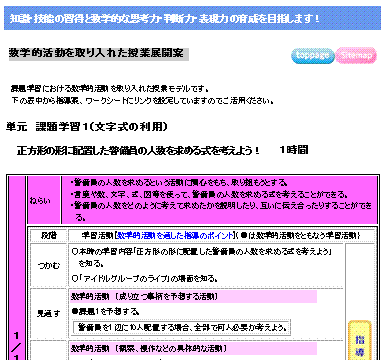
Task: Click the 観察、操作などの具体的な活動 pink bar
Action: coord(193,348)
